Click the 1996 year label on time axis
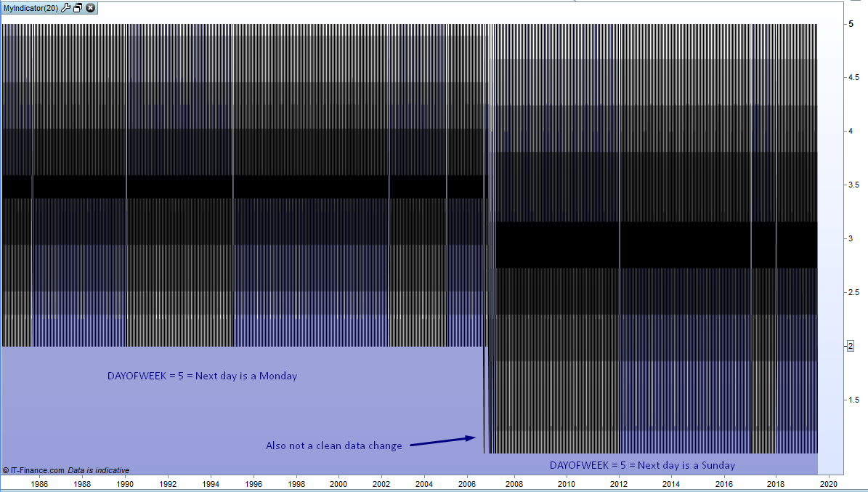Viewport: 868px width, 492px height. (253, 484)
